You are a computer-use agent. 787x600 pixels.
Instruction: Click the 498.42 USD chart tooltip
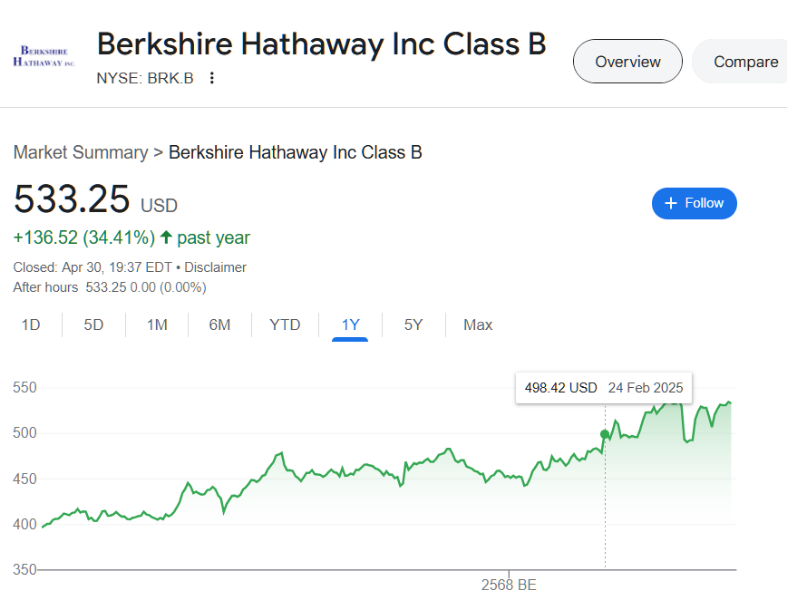pyautogui.click(x=604, y=388)
